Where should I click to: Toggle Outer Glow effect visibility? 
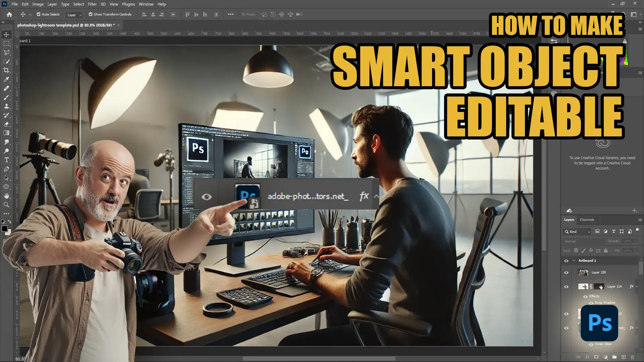(591, 344)
